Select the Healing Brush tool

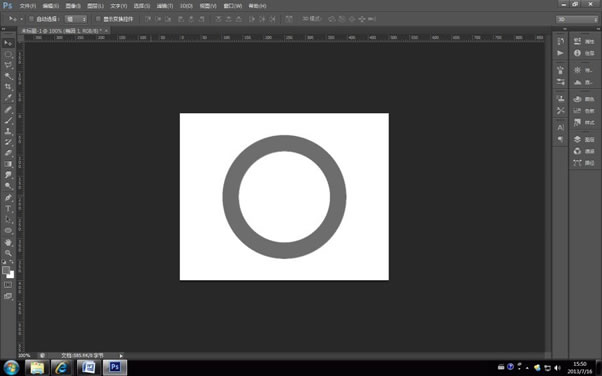(x=8, y=110)
